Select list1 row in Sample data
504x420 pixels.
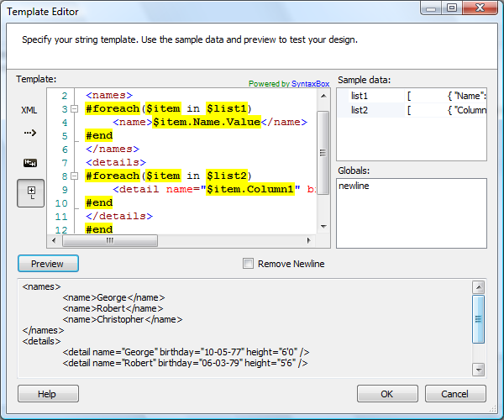point(360,97)
